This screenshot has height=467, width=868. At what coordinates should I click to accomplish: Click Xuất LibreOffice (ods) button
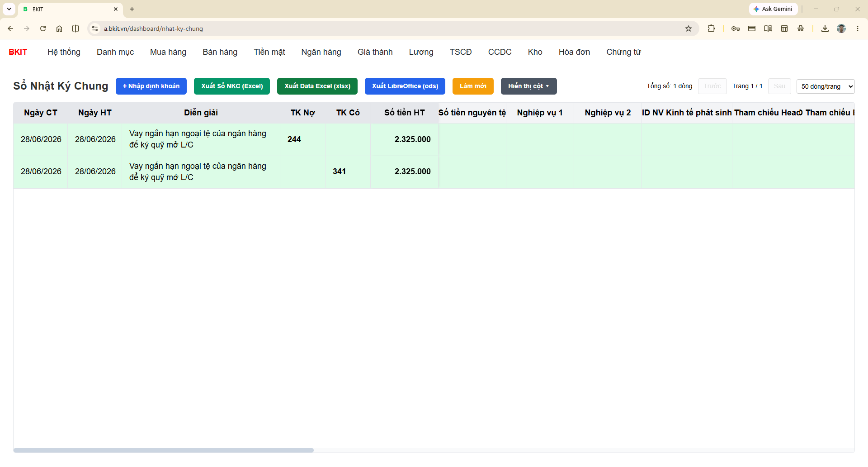coord(405,86)
